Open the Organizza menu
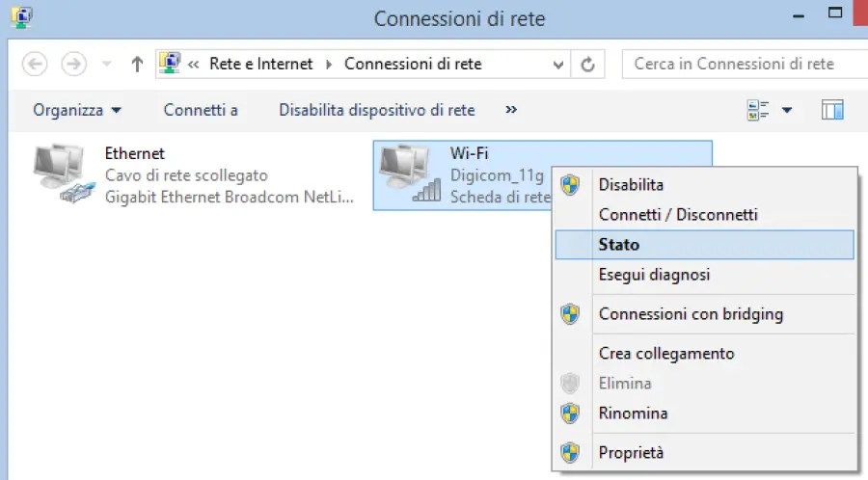This screenshot has width=868, height=480. point(77,110)
